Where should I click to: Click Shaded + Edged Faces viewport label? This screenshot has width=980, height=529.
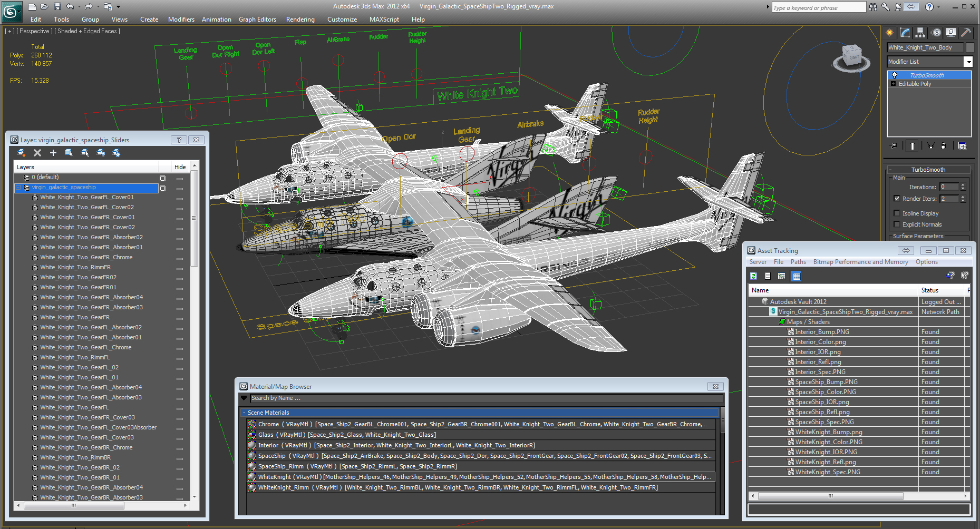point(87,31)
